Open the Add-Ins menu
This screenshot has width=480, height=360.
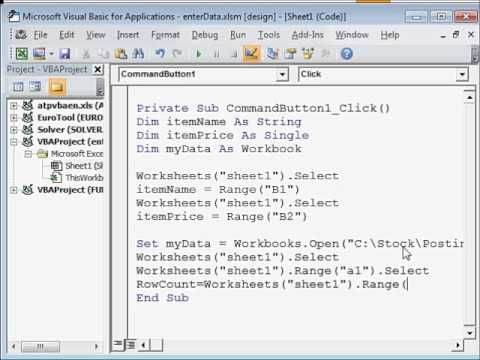point(308,35)
